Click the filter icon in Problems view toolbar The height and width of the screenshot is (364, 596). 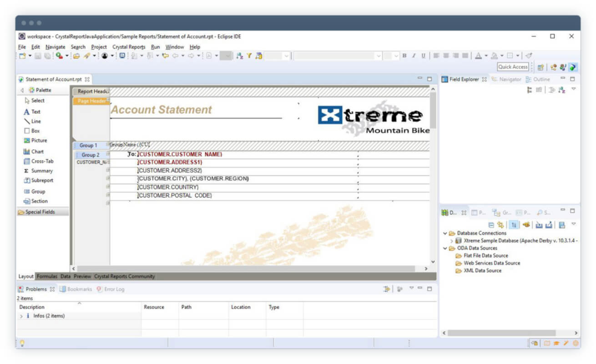pyautogui.click(x=387, y=289)
